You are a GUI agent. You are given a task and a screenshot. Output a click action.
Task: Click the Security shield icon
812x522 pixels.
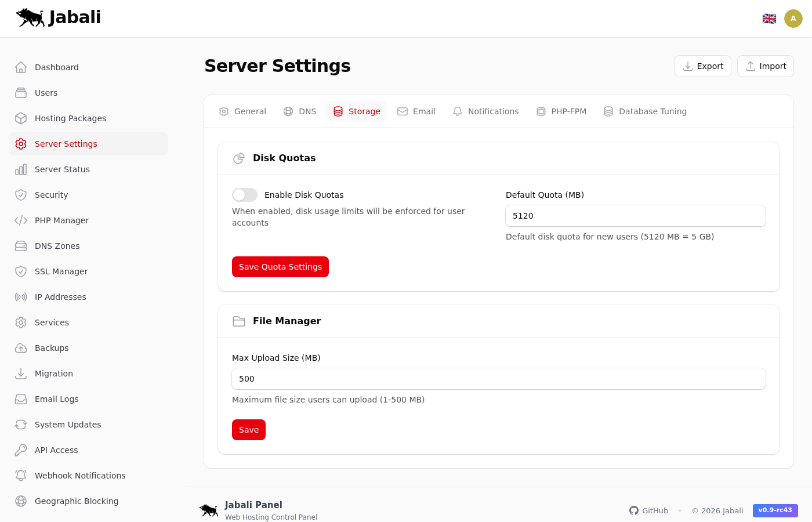(21, 195)
